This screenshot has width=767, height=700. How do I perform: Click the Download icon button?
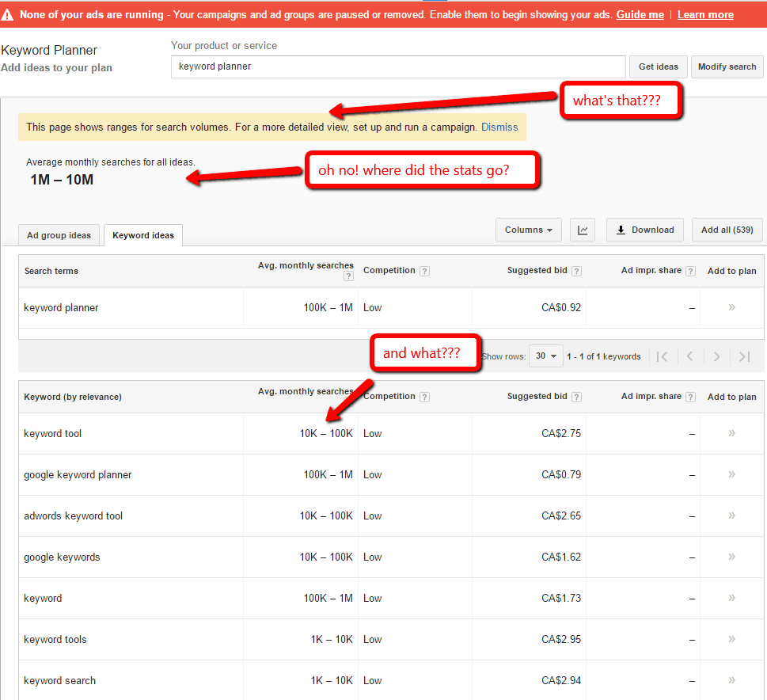[x=644, y=230]
